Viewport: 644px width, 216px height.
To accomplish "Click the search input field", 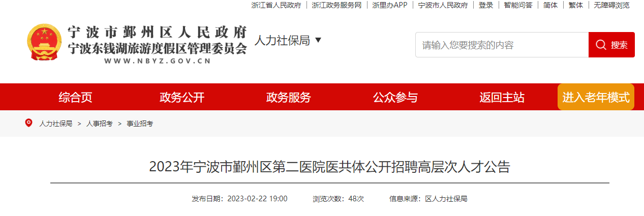I will tap(502, 45).
